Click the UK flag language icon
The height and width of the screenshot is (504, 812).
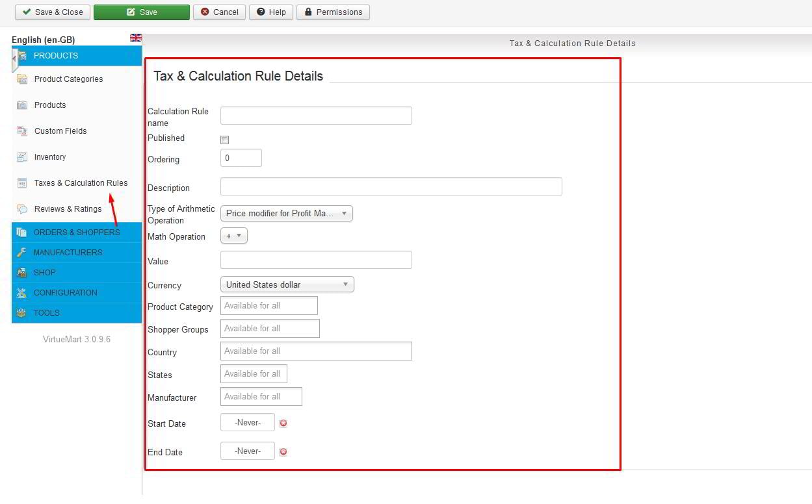[135, 38]
